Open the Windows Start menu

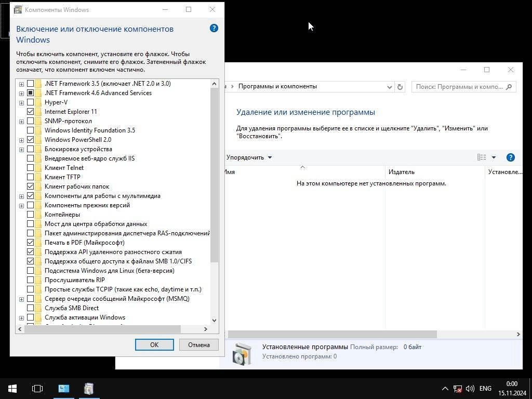[12, 389]
